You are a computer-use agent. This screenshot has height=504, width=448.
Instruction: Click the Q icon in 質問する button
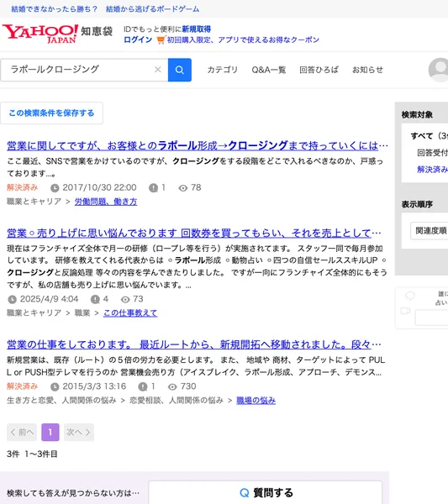click(245, 493)
